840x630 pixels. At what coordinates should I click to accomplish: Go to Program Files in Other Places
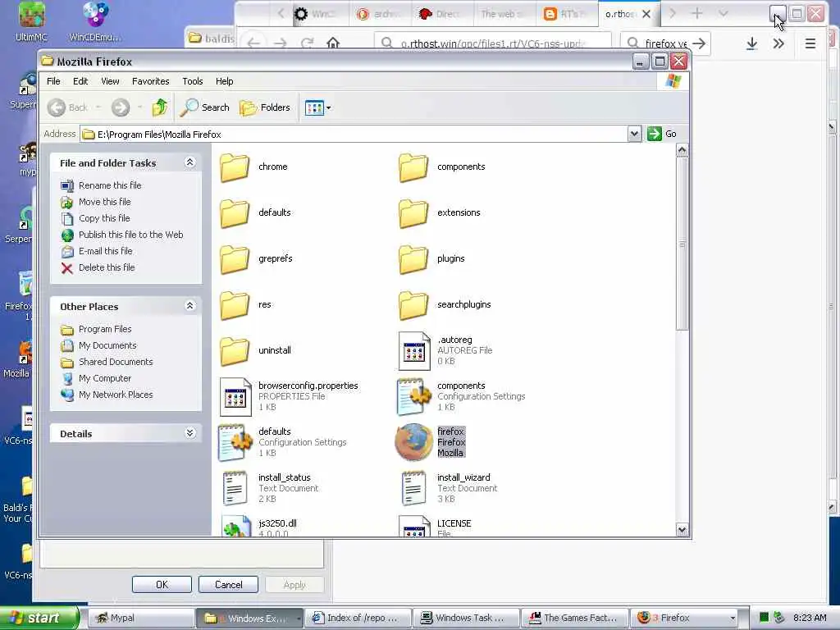(x=105, y=330)
